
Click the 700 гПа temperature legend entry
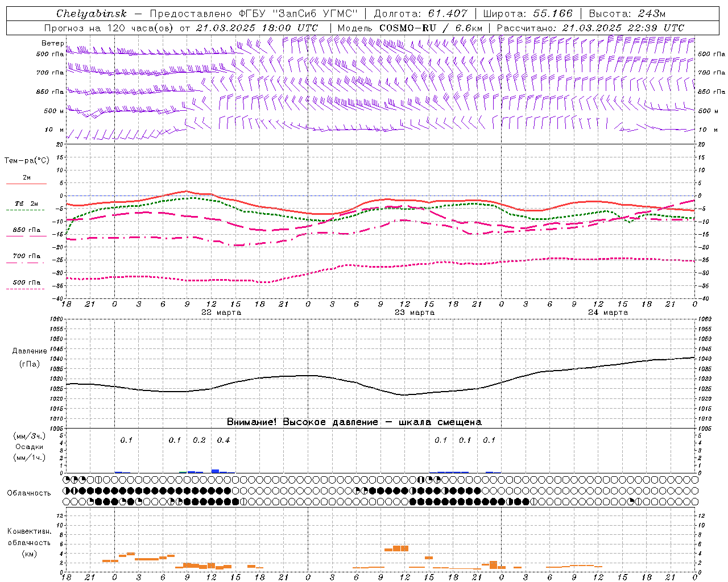pos(26,256)
